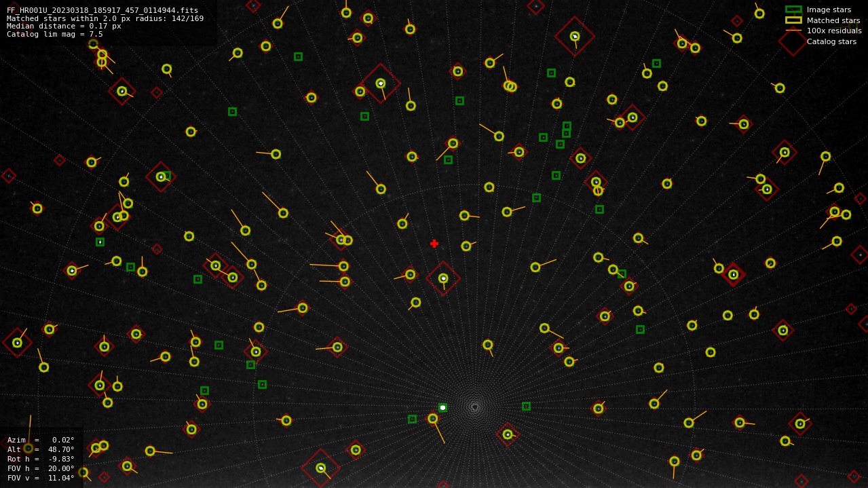
Task: Select the FITS file name text
Action: 102,10
